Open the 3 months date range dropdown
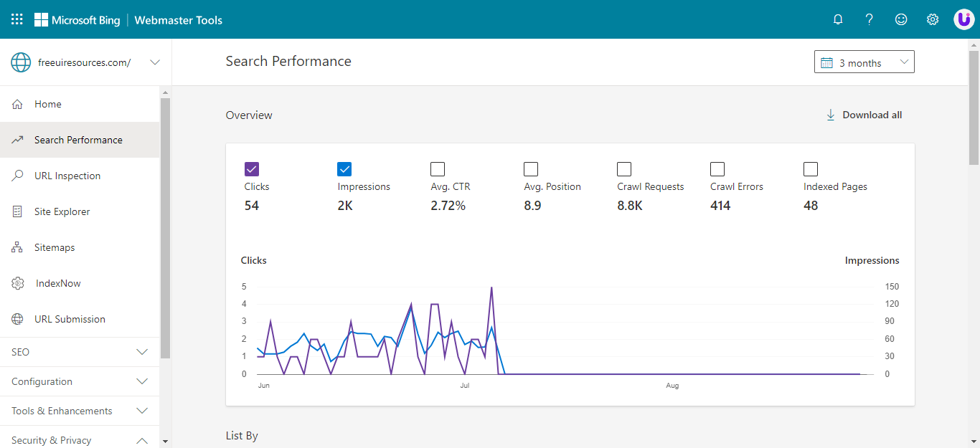Screen dimensions: 980x448 (864, 62)
